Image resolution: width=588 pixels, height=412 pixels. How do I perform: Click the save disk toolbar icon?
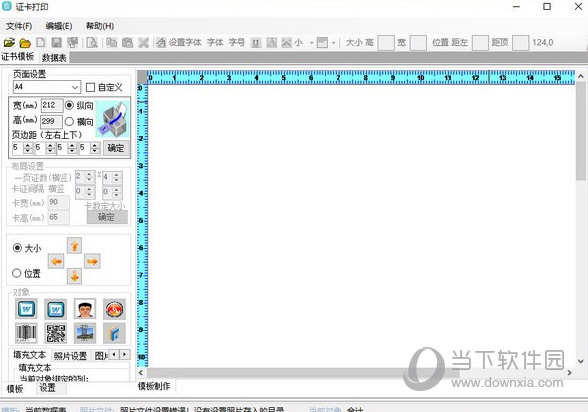[56, 43]
